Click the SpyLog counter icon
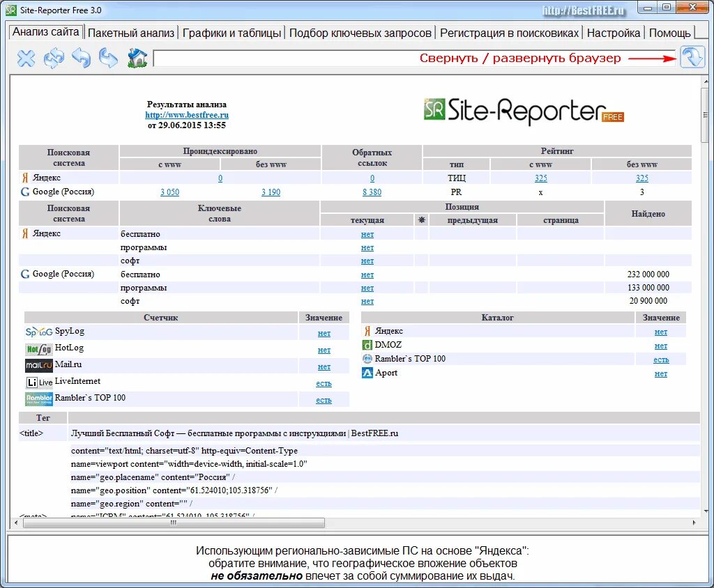The width and height of the screenshot is (714, 588). (x=39, y=332)
